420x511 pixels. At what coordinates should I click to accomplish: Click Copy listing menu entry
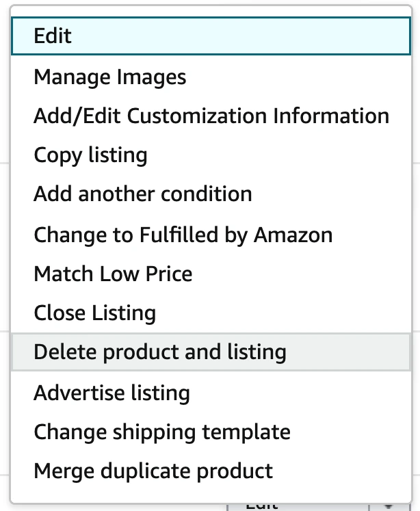pos(90,155)
